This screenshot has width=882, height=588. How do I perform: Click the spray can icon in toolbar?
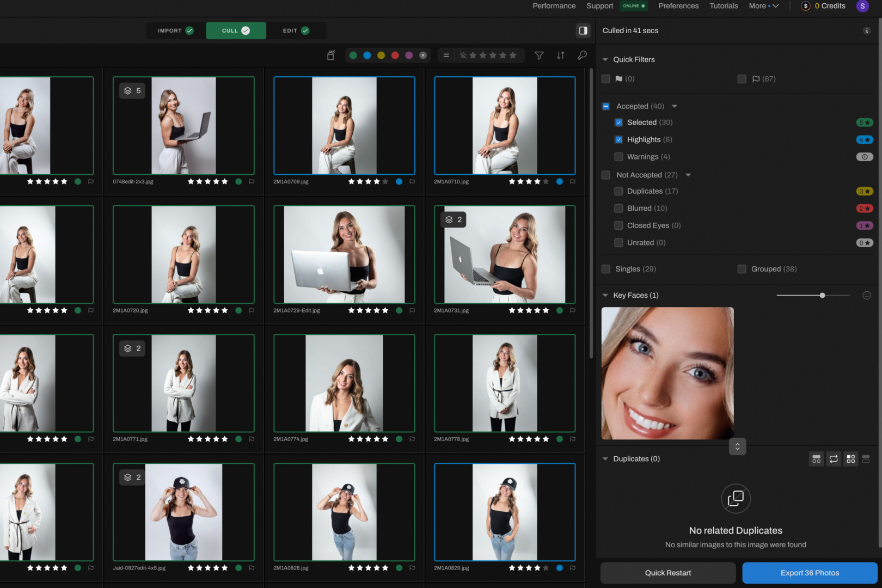coord(330,55)
